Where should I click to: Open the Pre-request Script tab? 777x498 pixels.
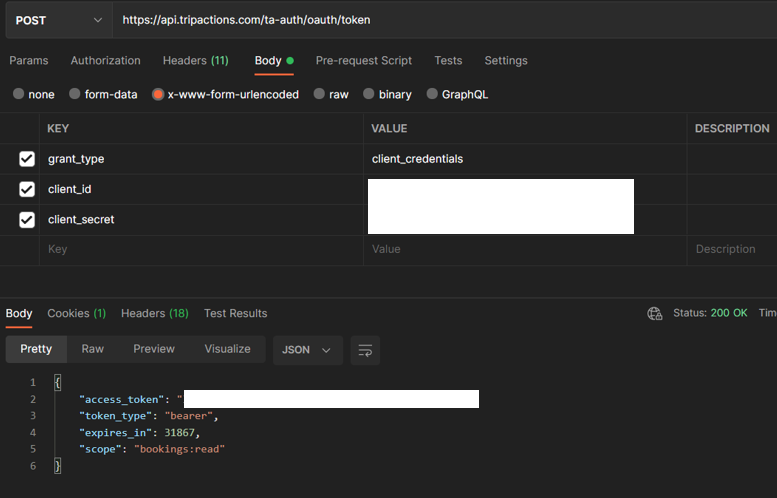[364, 60]
